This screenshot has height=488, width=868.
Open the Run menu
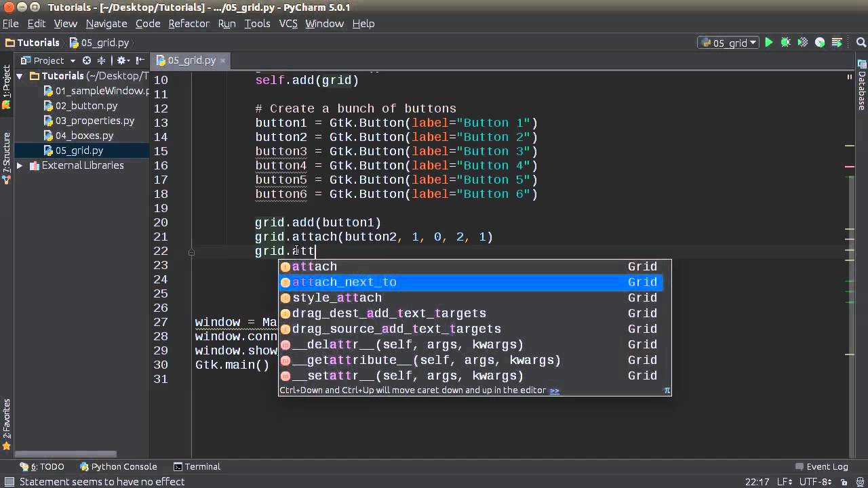[227, 23]
